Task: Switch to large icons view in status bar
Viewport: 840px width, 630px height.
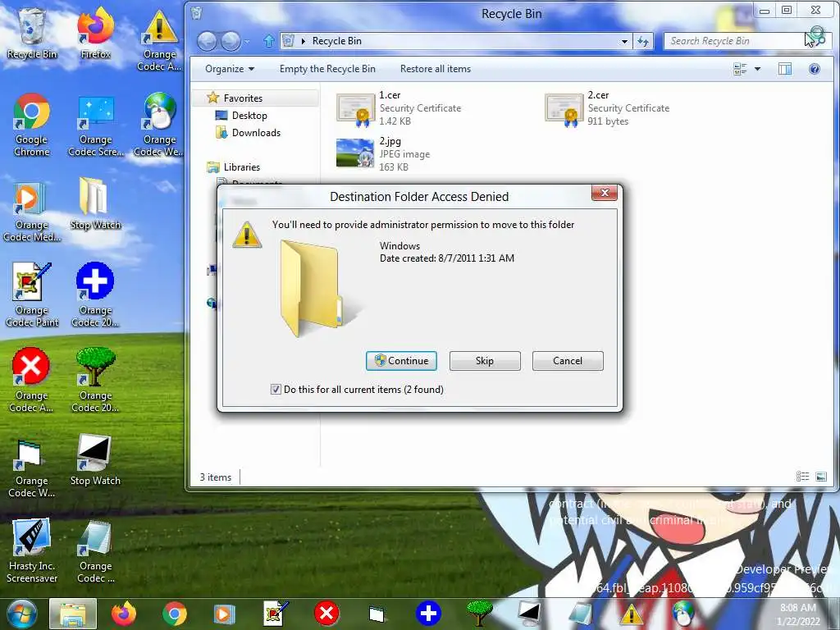Action: click(821, 477)
